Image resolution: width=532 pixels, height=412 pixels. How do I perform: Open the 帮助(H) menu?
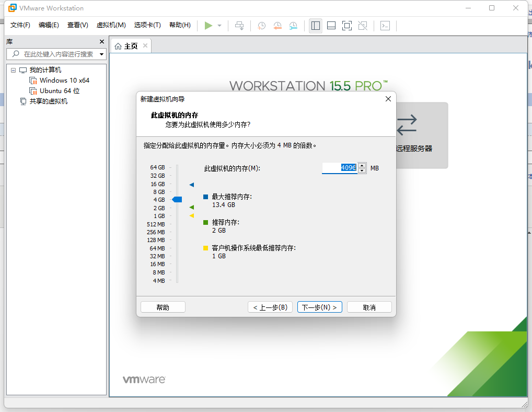coord(180,25)
